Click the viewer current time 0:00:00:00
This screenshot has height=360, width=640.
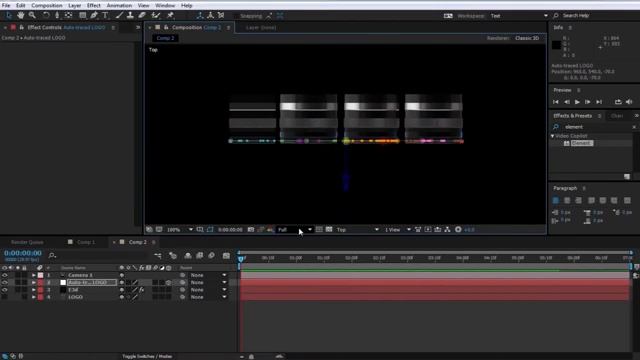tap(230, 230)
